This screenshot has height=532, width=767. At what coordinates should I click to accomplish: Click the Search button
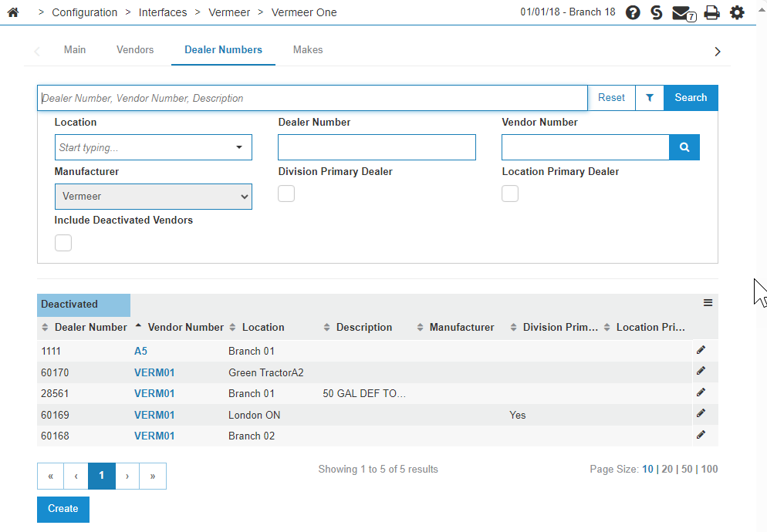coord(691,98)
